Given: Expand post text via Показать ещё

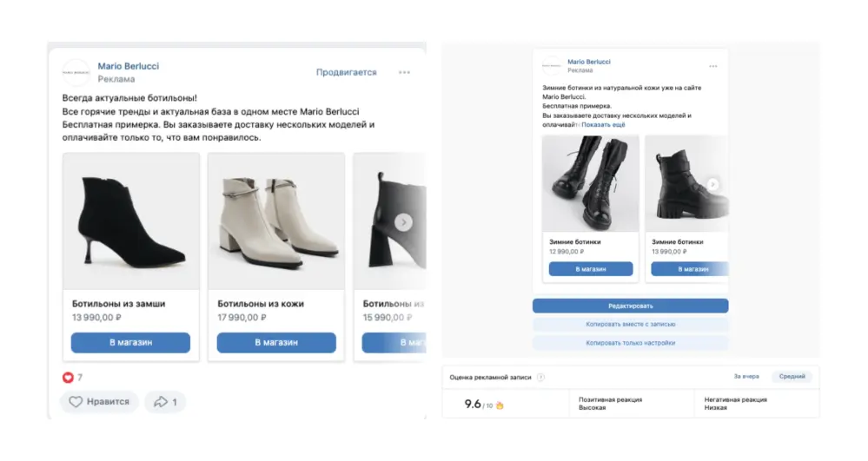Looking at the screenshot, I should [x=603, y=125].
